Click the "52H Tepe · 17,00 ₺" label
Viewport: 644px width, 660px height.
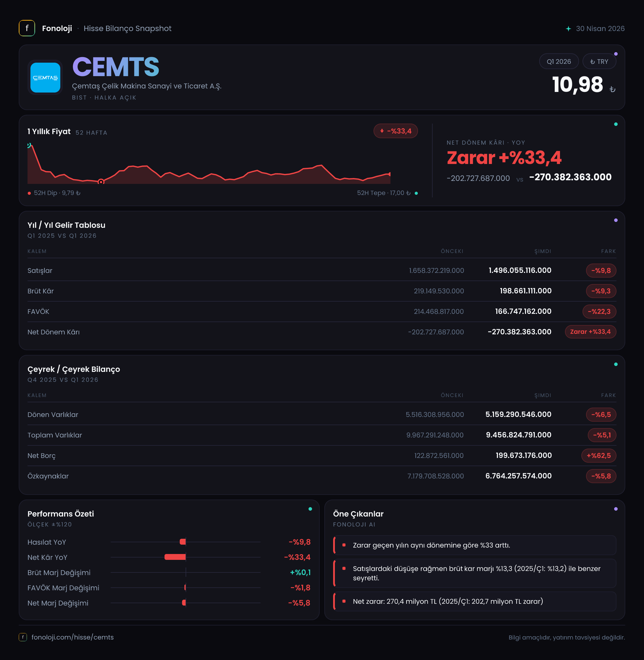[x=384, y=193]
